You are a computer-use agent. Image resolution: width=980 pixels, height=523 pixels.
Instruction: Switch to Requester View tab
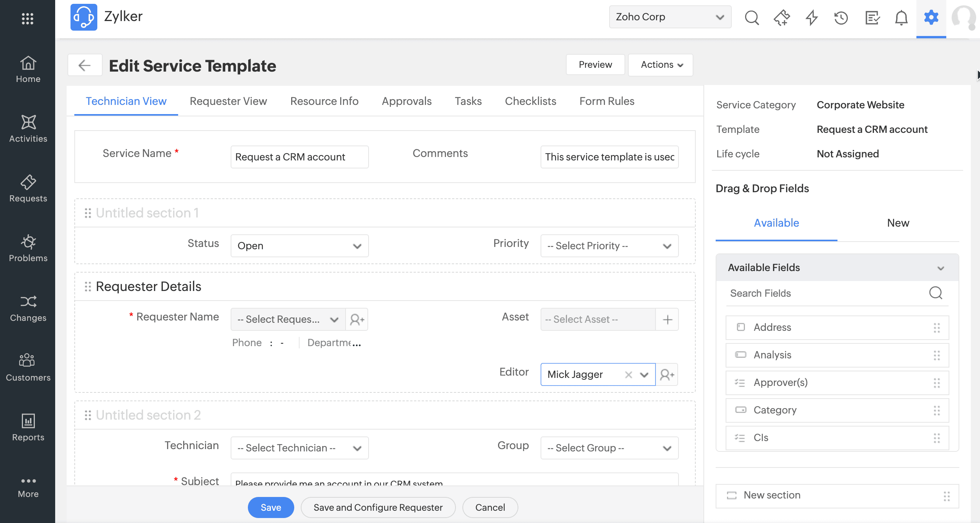pyautogui.click(x=228, y=101)
